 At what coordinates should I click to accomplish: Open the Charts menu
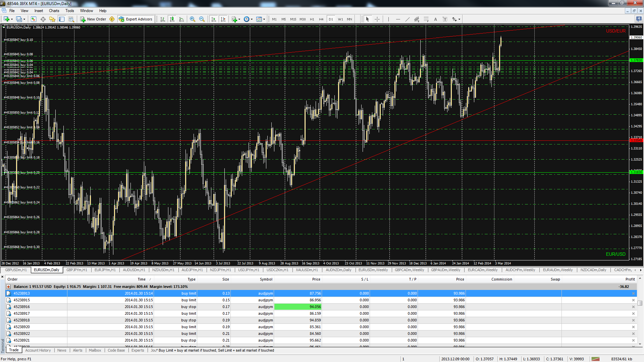54,11
